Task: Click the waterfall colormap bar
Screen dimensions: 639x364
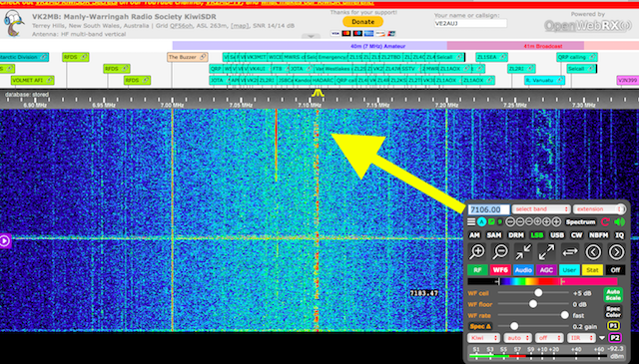Action: [x=542, y=281]
